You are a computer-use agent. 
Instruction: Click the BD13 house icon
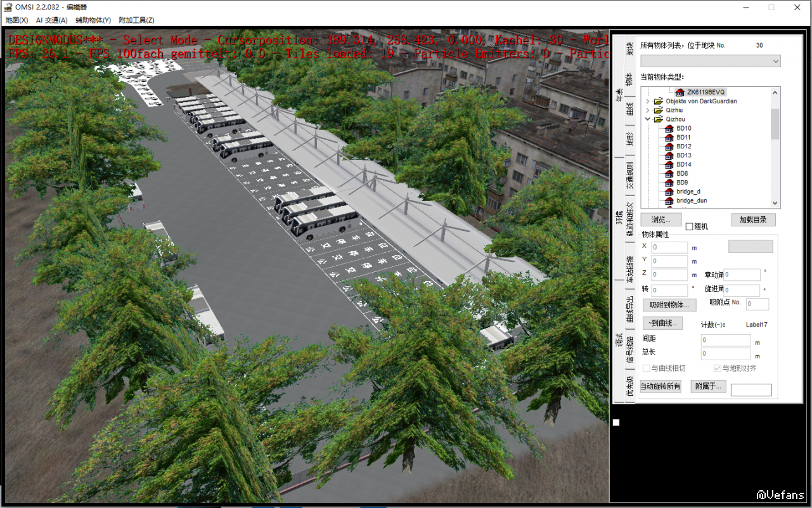click(x=669, y=155)
